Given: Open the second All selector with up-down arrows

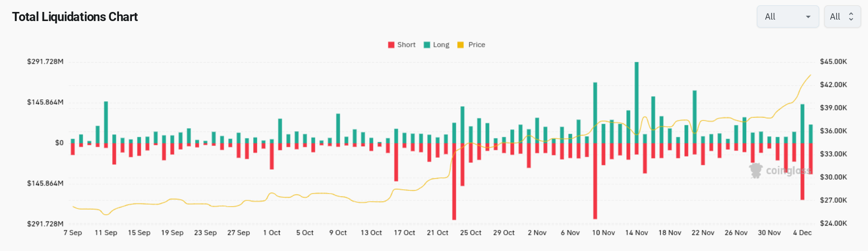Looking at the screenshot, I should (x=842, y=17).
